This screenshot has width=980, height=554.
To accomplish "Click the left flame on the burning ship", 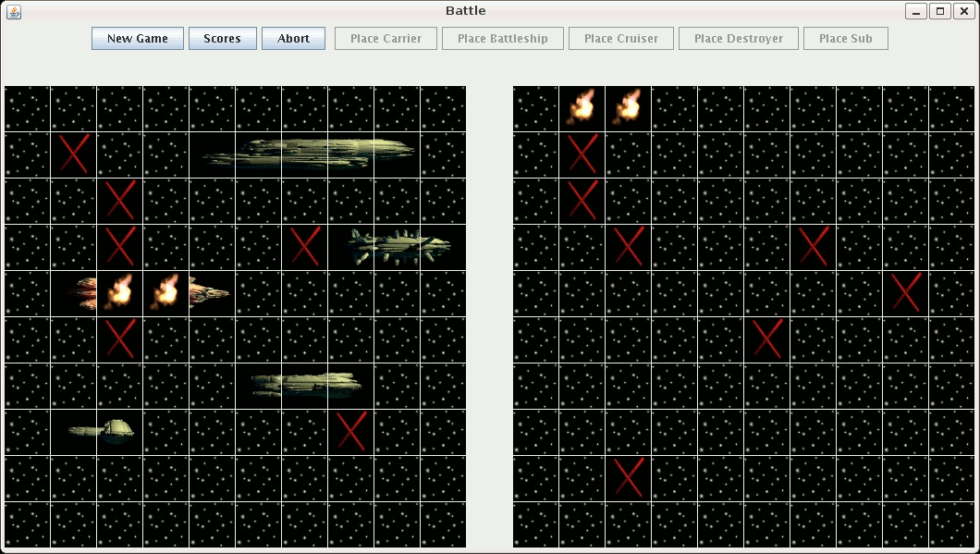I will pos(118,293).
